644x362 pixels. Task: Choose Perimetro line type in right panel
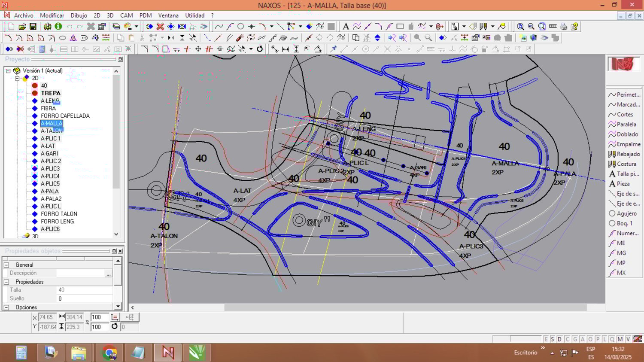628,95
